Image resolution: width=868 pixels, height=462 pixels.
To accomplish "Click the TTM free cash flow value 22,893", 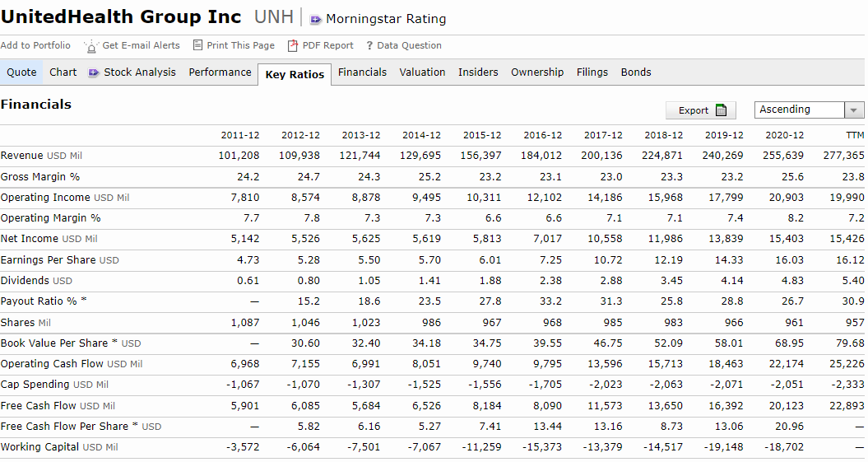I will click(847, 405).
